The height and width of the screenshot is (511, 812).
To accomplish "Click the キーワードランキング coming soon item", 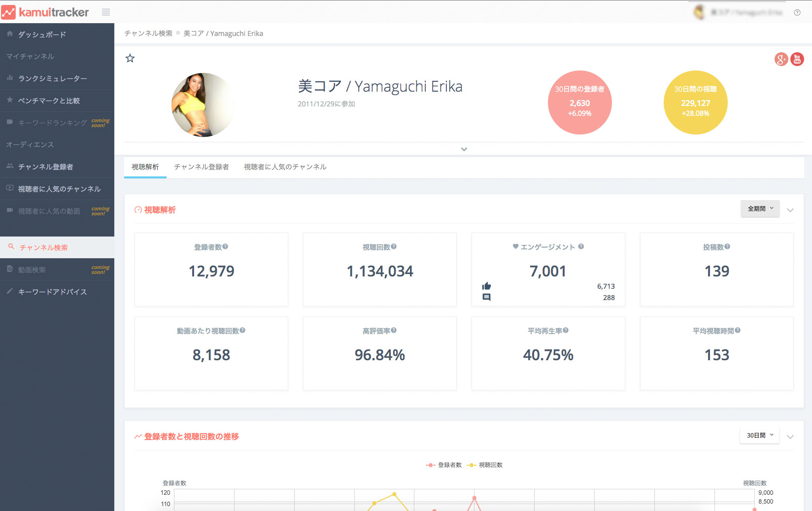I will tap(57, 123).
